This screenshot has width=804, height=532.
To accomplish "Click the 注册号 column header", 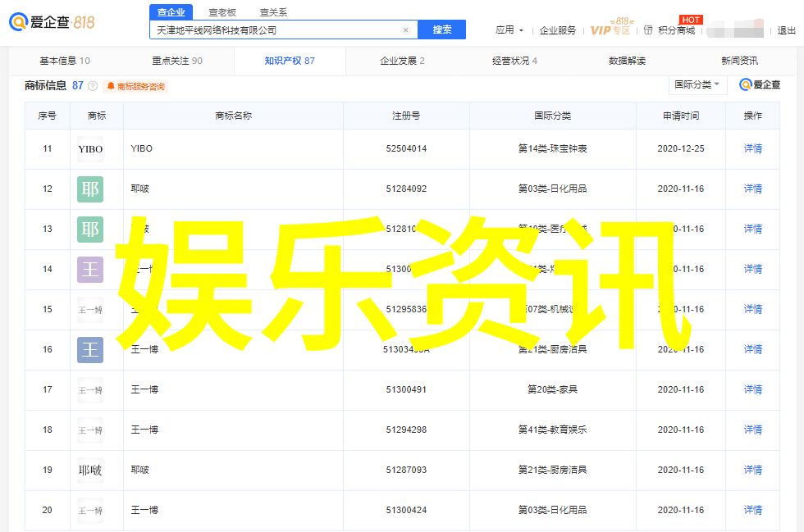I will click(406, 116).
